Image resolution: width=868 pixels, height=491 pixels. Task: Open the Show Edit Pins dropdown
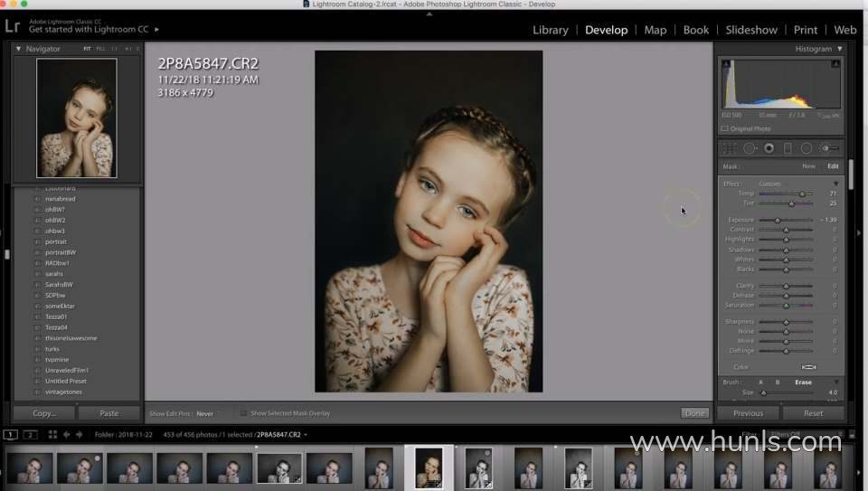click(x=205, y=413)
